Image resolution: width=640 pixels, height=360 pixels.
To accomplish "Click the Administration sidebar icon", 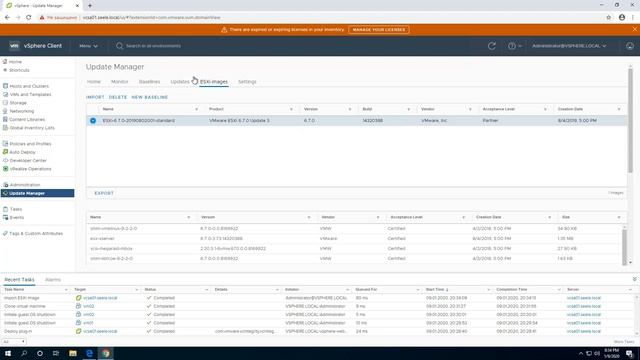I will click(x=5, y=185).
